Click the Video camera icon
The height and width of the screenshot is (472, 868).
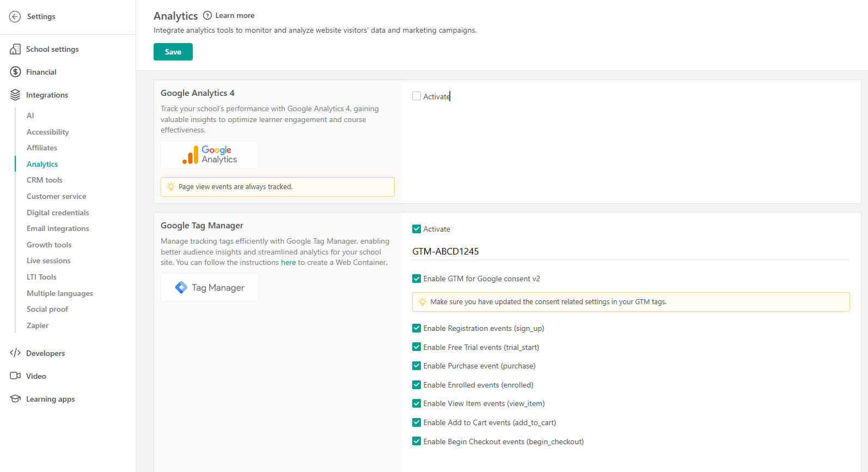coord(15,376)
